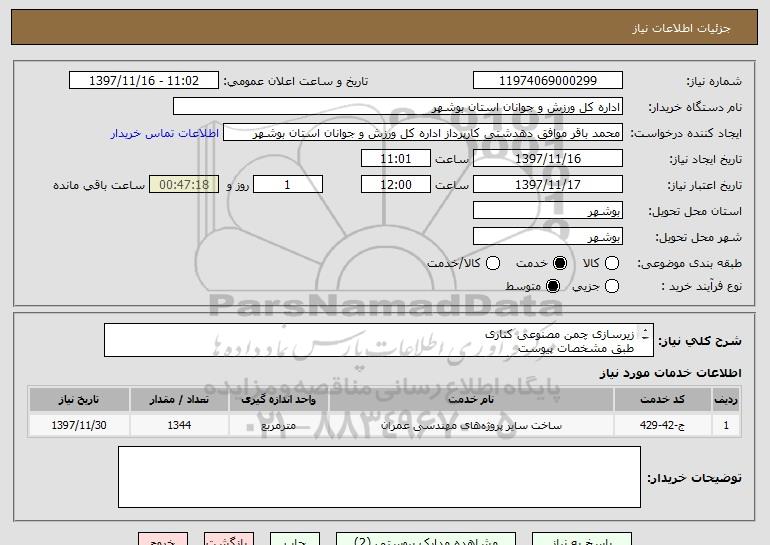The height and width of the screenshot is (545, 770).
Task: Select the کالا radio button
Action: 612,264
